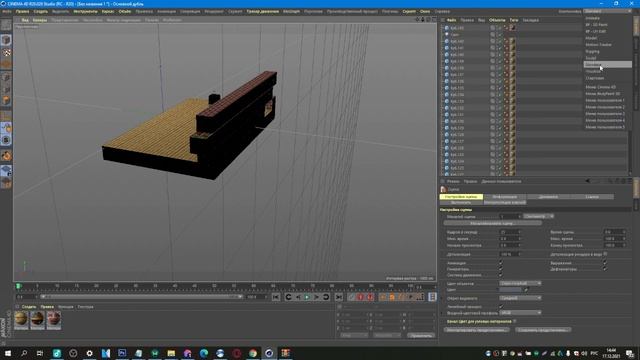The height and width of the screenshot is (360, 640).
Task: Toggle the Генераторы checkbox
Action: tap(500, 269)
